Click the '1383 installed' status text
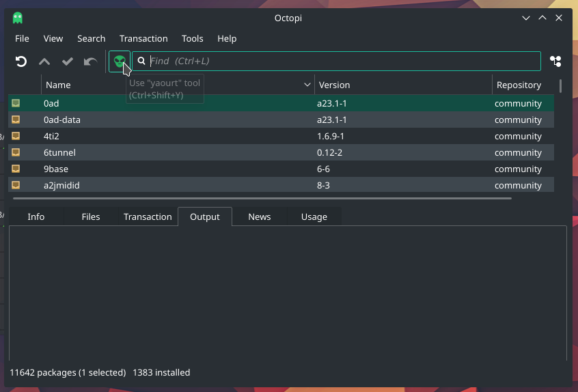 161,372
